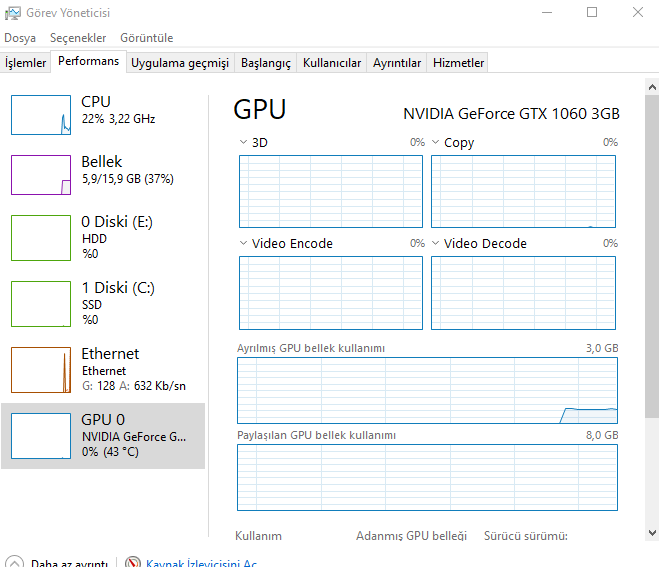Click the NVIDIA GeForce GTX 1060 3GB title
This screenshot has height=567, width=659.
point(511,114)
